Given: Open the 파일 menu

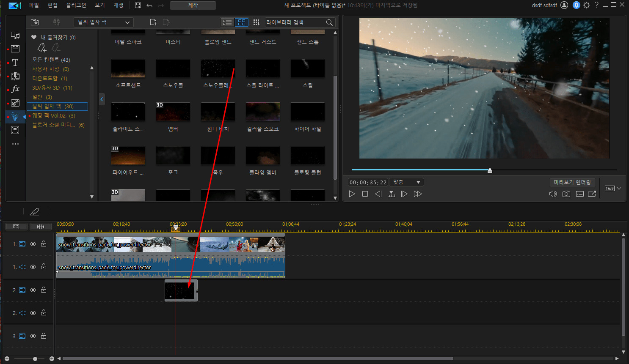Looking at the screenshot, I should 33,5.
